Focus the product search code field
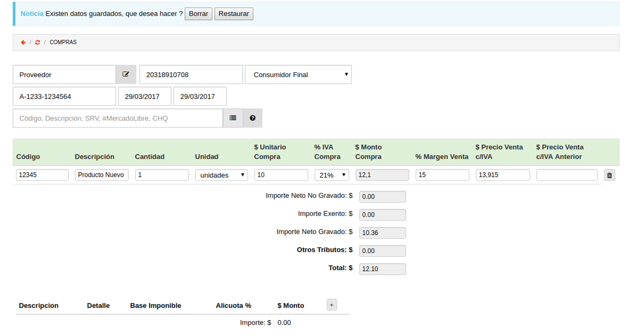 (x=118, y=118)
